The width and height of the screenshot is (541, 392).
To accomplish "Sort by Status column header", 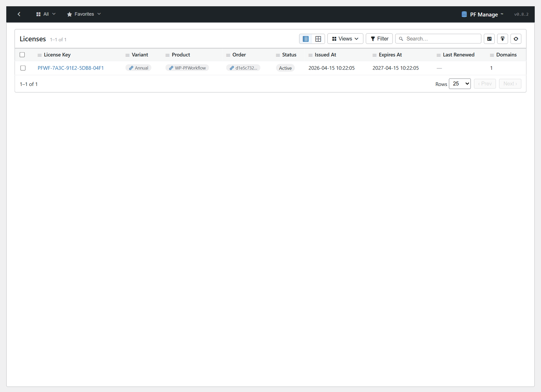I will click(289, 55).
